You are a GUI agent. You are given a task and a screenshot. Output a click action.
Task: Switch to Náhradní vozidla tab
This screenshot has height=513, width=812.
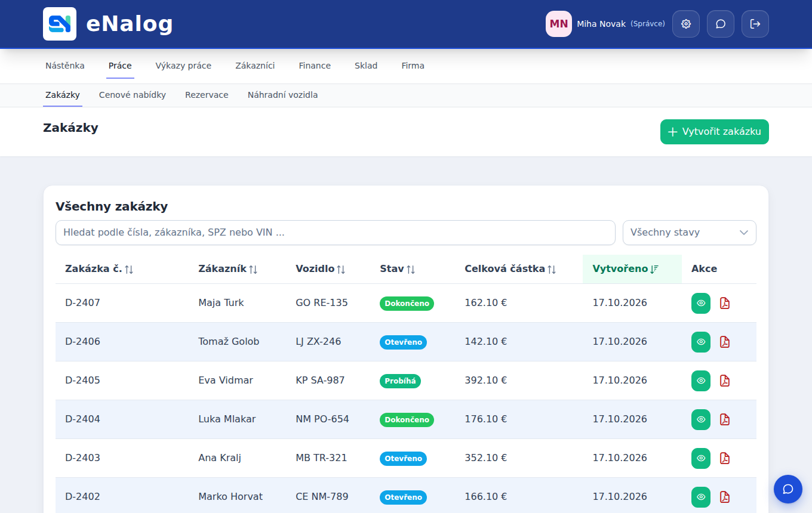point(283,95)
